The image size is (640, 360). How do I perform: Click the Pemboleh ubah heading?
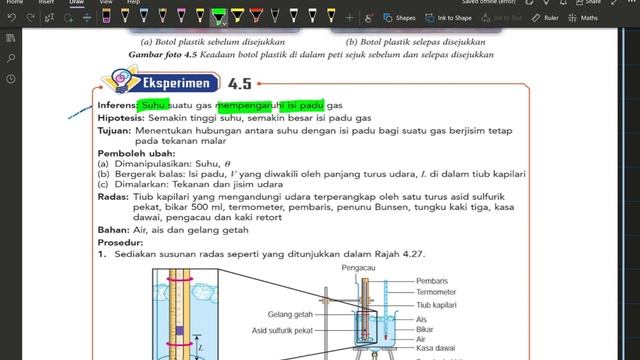point(136,153)
